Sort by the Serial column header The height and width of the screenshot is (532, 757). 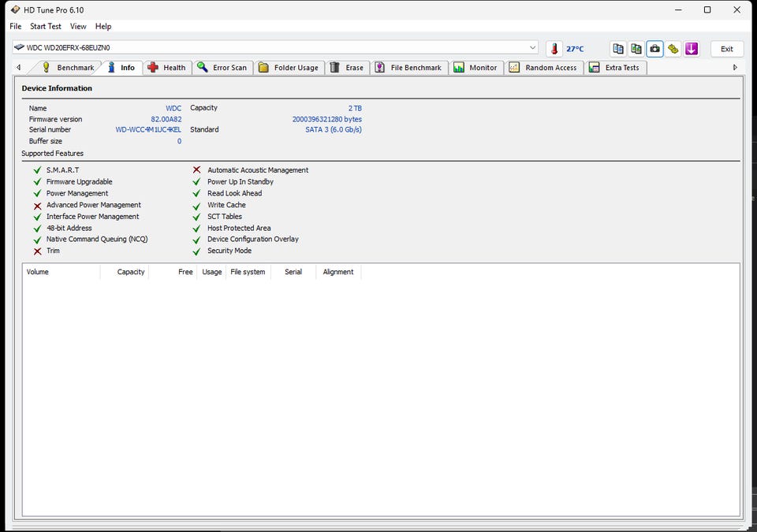[293, 272]
